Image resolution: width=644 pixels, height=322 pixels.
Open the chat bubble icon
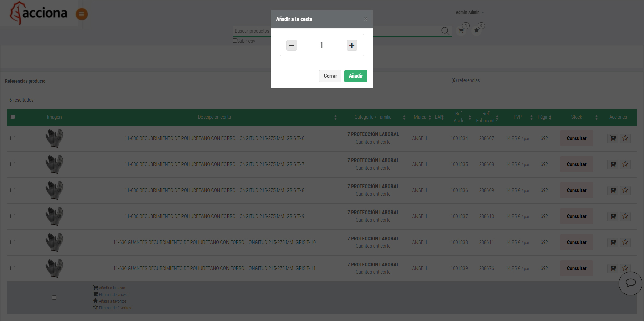630,283
